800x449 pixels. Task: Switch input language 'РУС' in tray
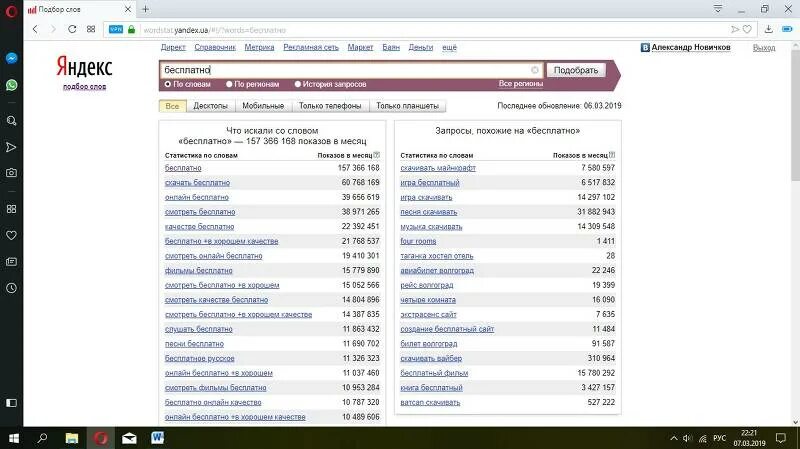719,438
